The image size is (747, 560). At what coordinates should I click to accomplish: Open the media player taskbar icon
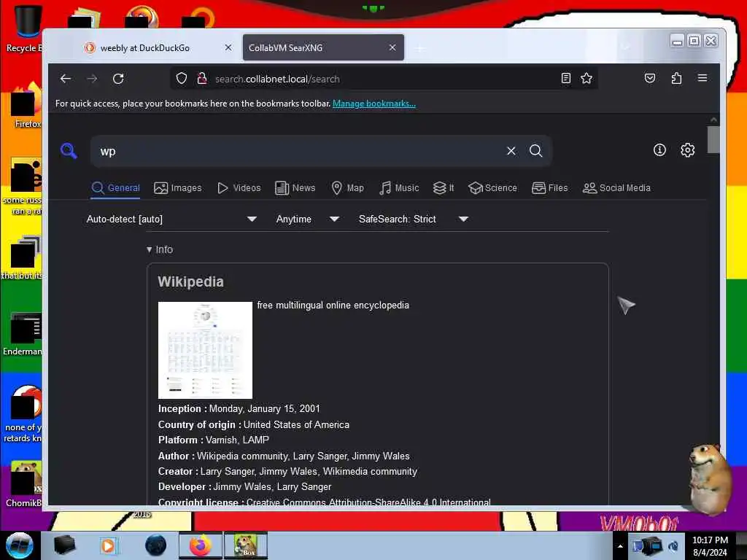tap(108, 545)
